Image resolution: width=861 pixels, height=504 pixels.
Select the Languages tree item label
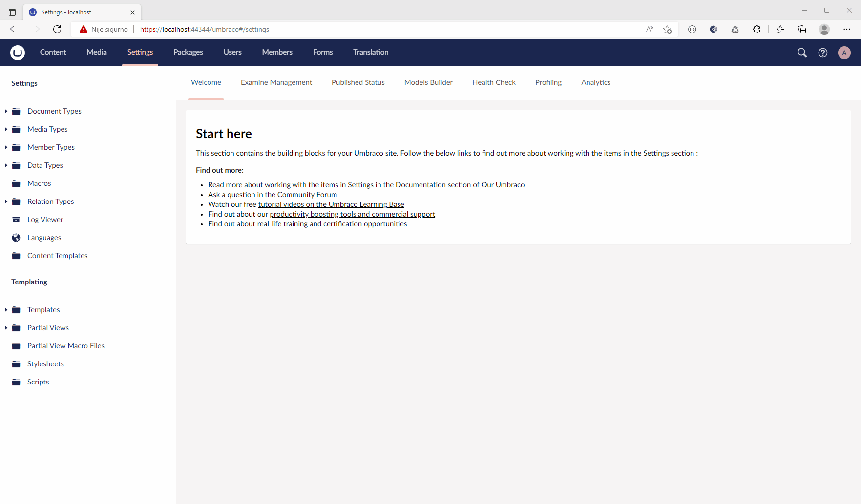[x=44, y=238]
